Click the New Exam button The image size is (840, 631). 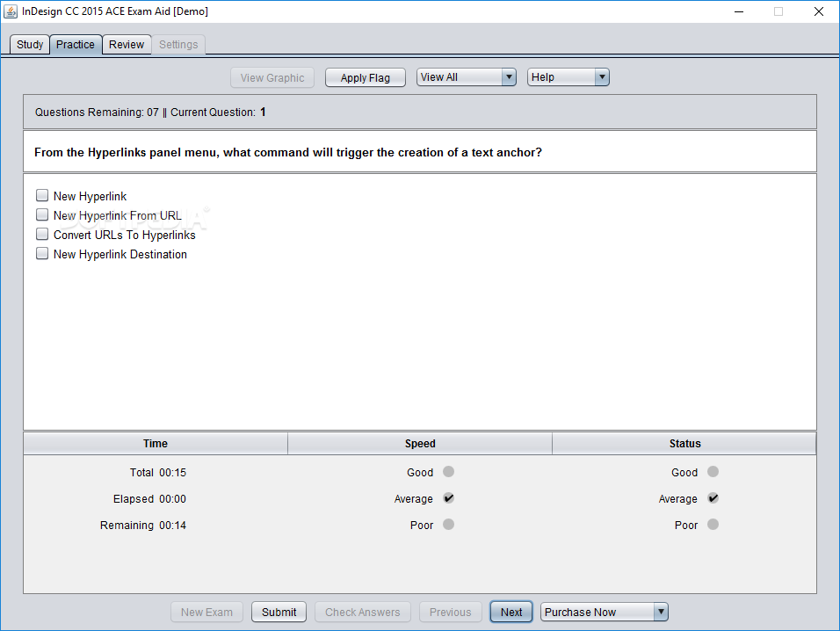[206, 612]
